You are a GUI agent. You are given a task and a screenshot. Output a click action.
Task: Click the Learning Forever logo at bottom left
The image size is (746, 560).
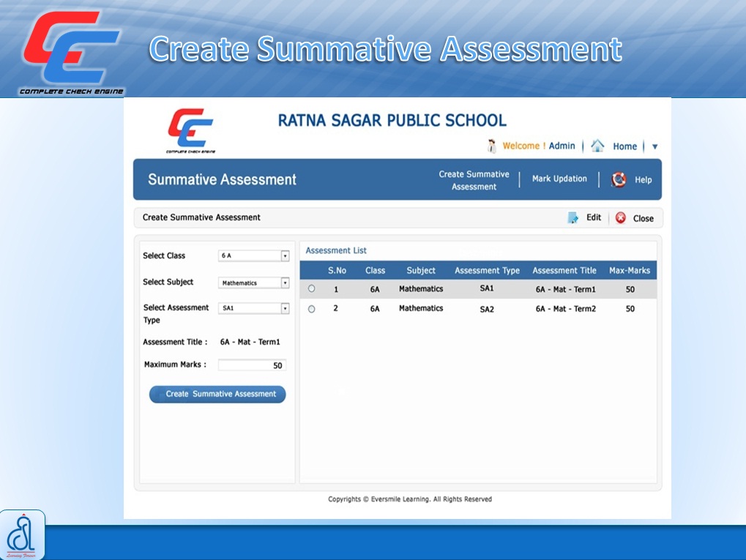[23, 535]
